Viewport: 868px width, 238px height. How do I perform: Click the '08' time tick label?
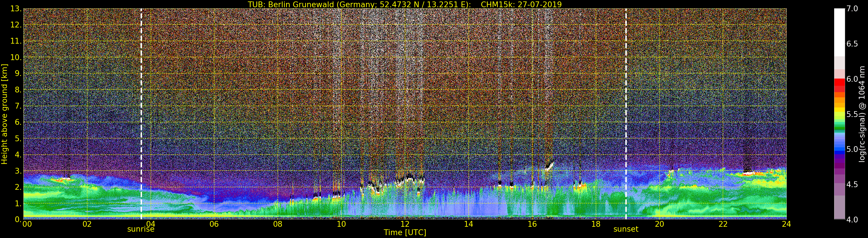[278, 224]
